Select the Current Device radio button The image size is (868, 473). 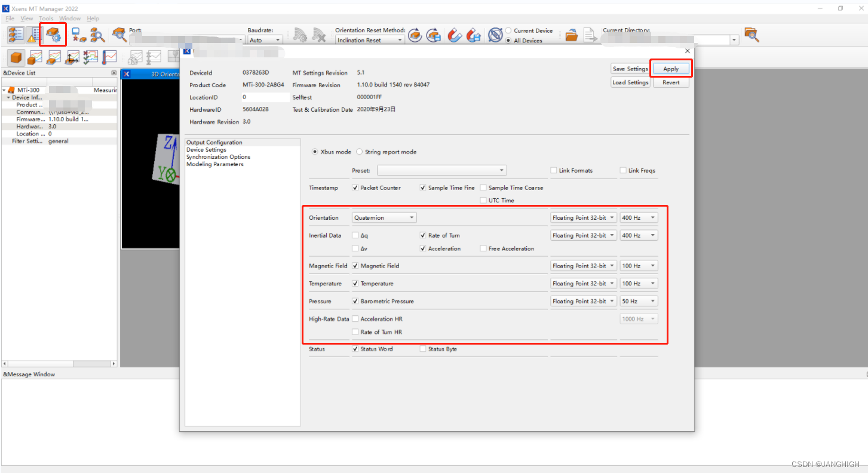tap(508, 30)
